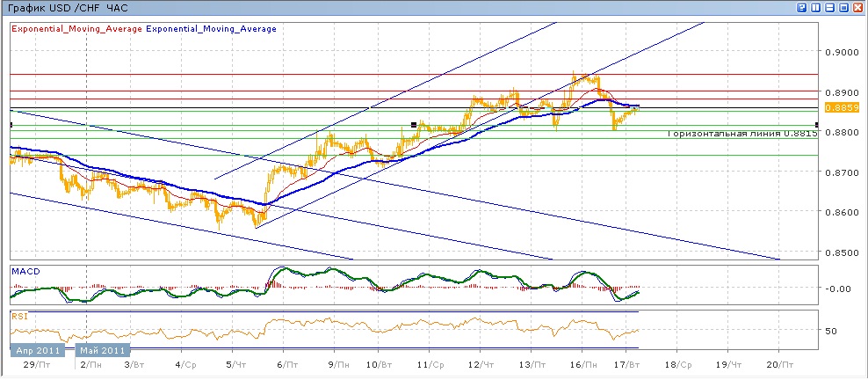
Task: Select the middle handle of horizontal line
Action: [x=414, y=125]
